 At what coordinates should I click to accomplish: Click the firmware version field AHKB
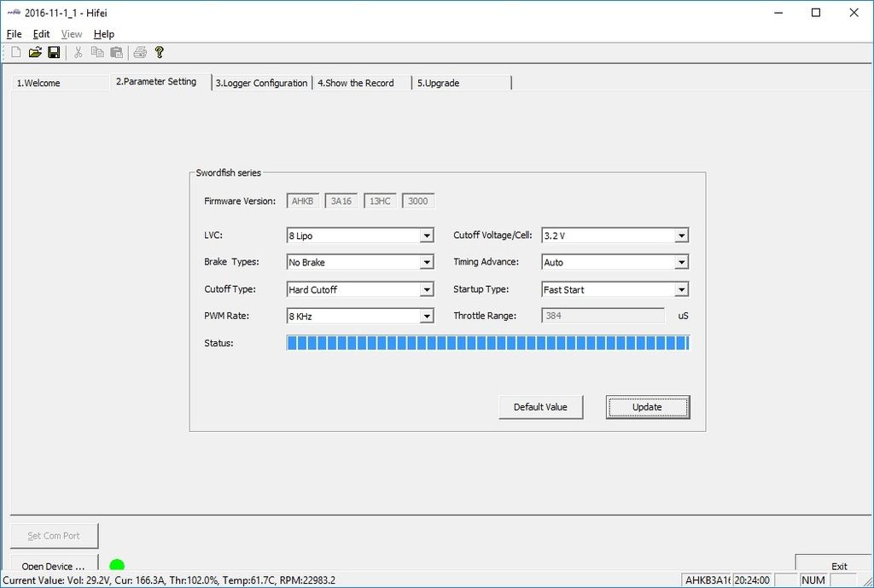pyautogui.click(x=303, y=201)
